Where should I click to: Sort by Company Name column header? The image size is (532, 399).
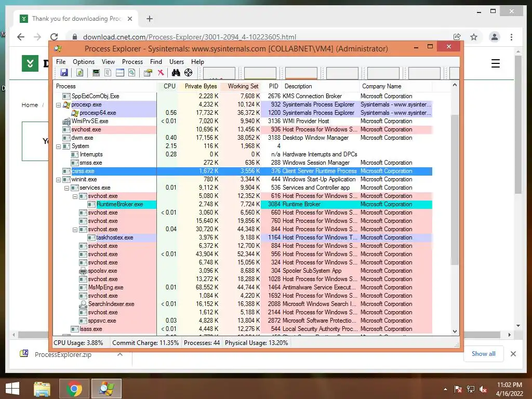pos(395,86)
